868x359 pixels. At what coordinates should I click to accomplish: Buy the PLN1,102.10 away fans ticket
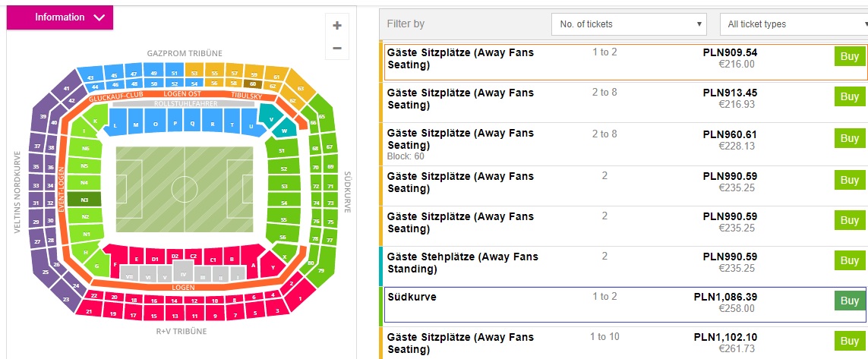click(849, 341)
